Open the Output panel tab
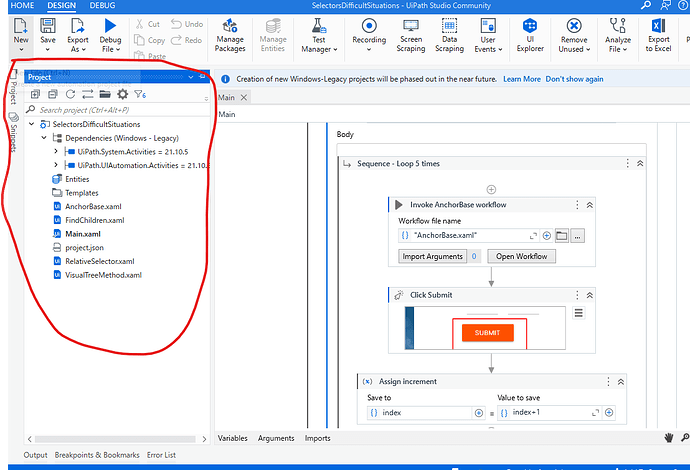This screenshot has width=690, height=470. click(x=35, y=455)
